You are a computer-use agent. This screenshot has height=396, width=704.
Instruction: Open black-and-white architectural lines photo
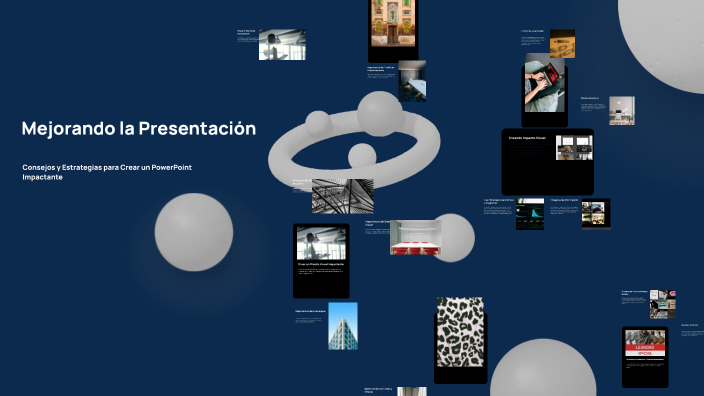pyautogui.click(x=343, y=196)
